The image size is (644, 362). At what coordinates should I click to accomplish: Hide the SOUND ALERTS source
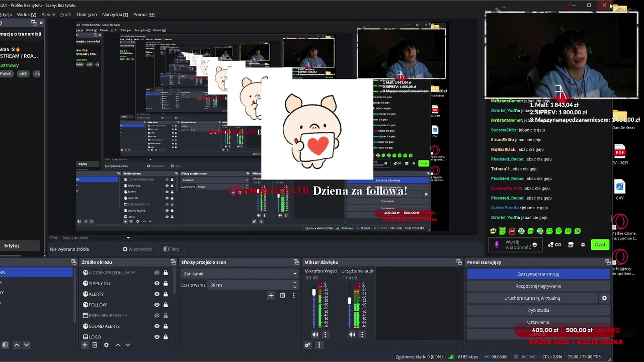[157, 326]
